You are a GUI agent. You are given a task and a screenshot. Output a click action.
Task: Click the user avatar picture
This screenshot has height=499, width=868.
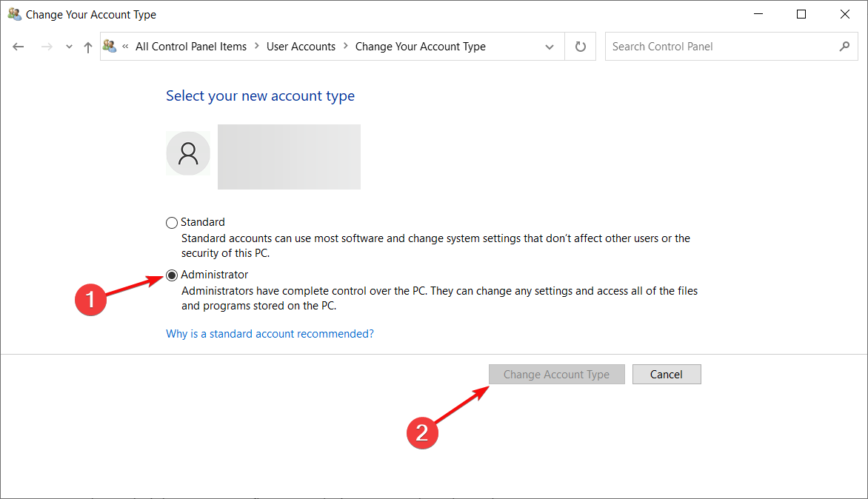[x=188, y=154]
